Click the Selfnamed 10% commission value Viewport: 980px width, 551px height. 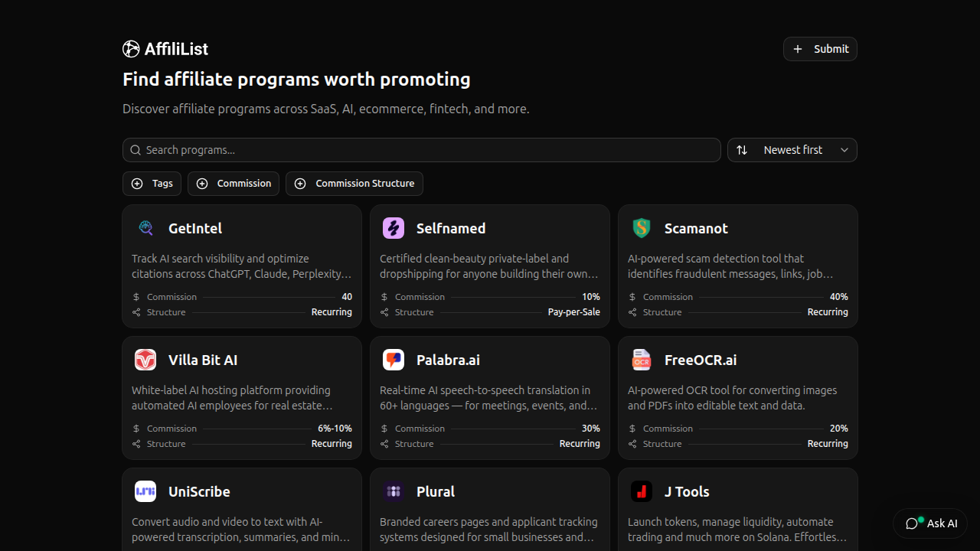coord(591,297)
